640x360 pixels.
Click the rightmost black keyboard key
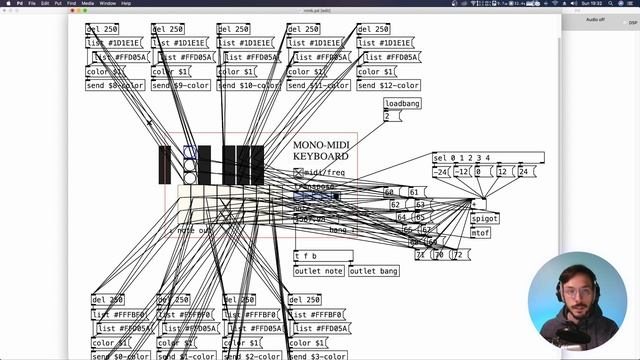tap(258, 165)
